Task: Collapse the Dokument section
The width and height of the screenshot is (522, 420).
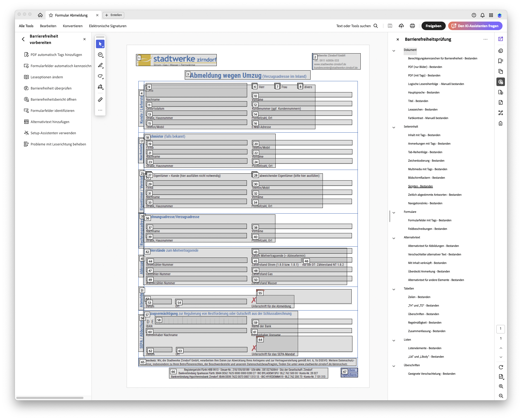Action: [394, 51]
